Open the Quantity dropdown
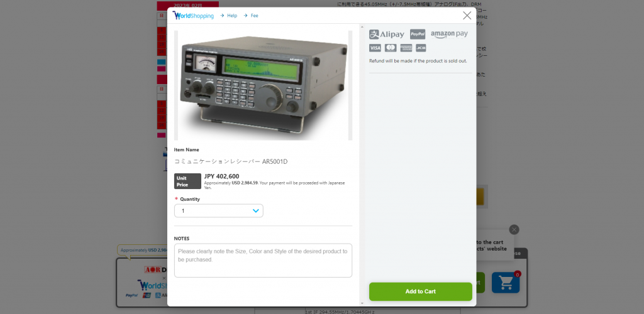This screenshot has height=314, width=644. 218,211
